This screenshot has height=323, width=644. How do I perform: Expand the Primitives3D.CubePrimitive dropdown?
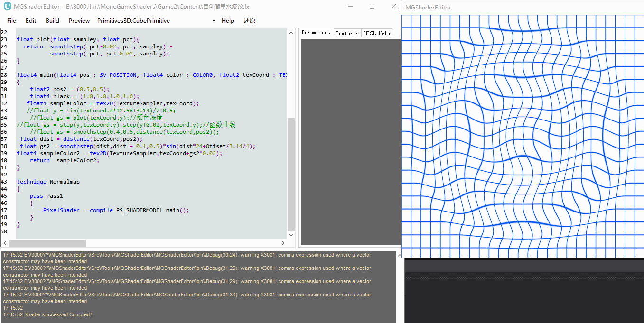click(214, 21)
